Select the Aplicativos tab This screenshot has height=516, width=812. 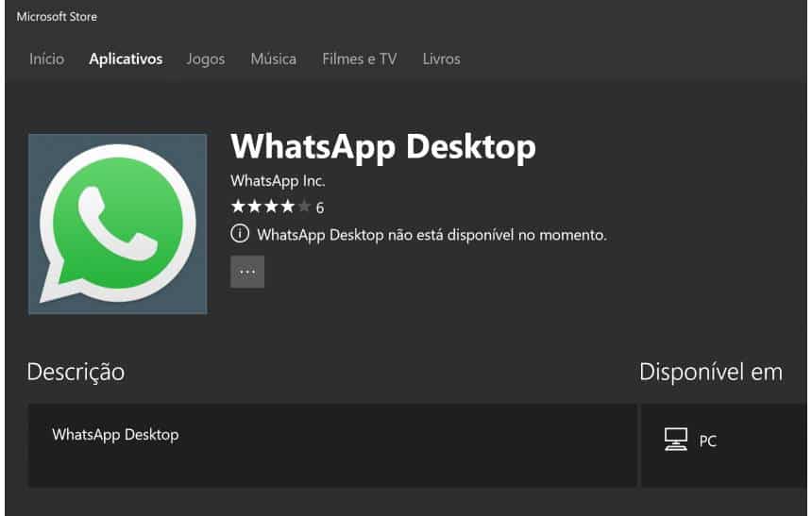tap(126, 59)
